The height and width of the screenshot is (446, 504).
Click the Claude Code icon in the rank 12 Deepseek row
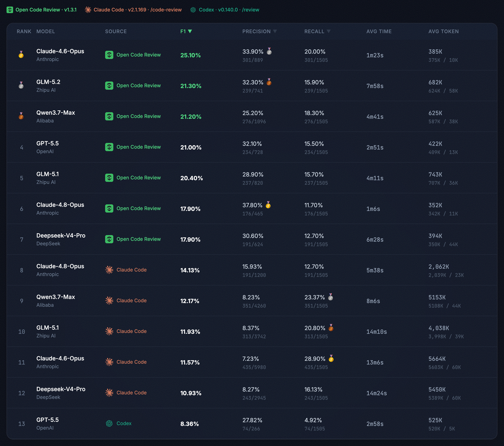tap(109, 393)
